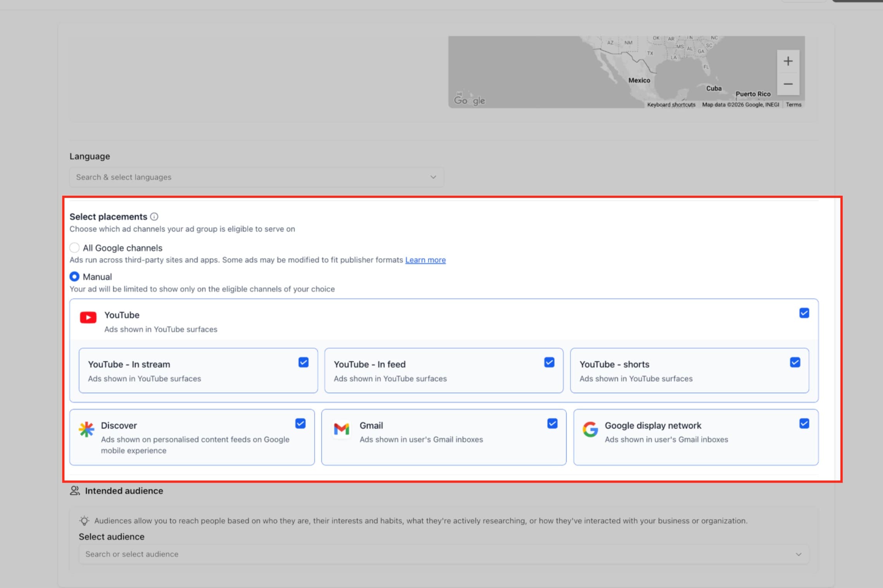Image resolution: width=883 pixels, height=588 pixels.
Task: Click the 'YouTube - In feed' title
Action: point(370,364)
